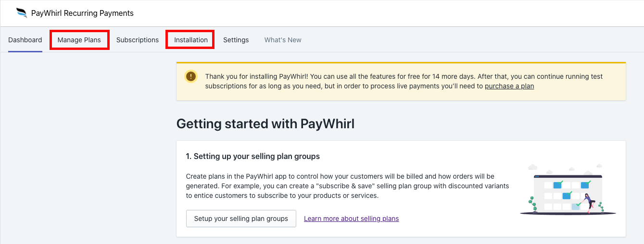Click the PayWhirl Recurring Payments title
Image resolution: width=644 pixels, height=244 pixels.
[82, 13]
